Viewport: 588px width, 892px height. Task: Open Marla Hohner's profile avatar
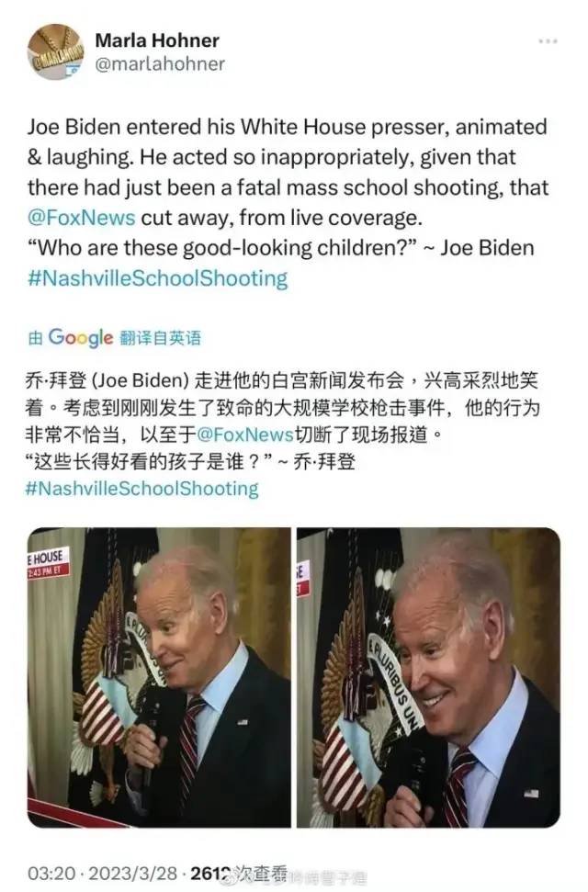point(56,51)
